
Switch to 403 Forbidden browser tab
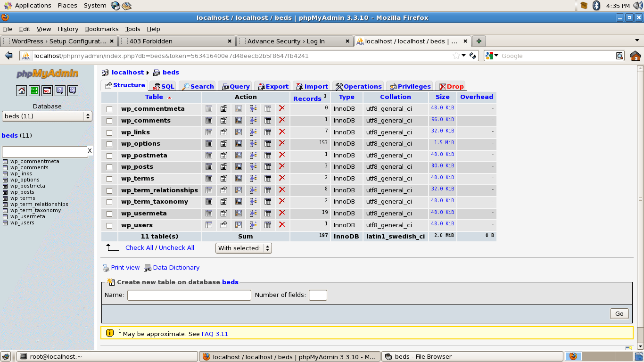(177, 41)
